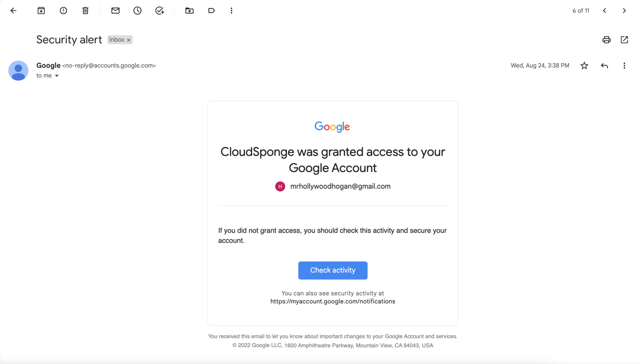The width and height of the screenshot is (640, 364).
Task: Snooze this email
Action: click(137, 10)
